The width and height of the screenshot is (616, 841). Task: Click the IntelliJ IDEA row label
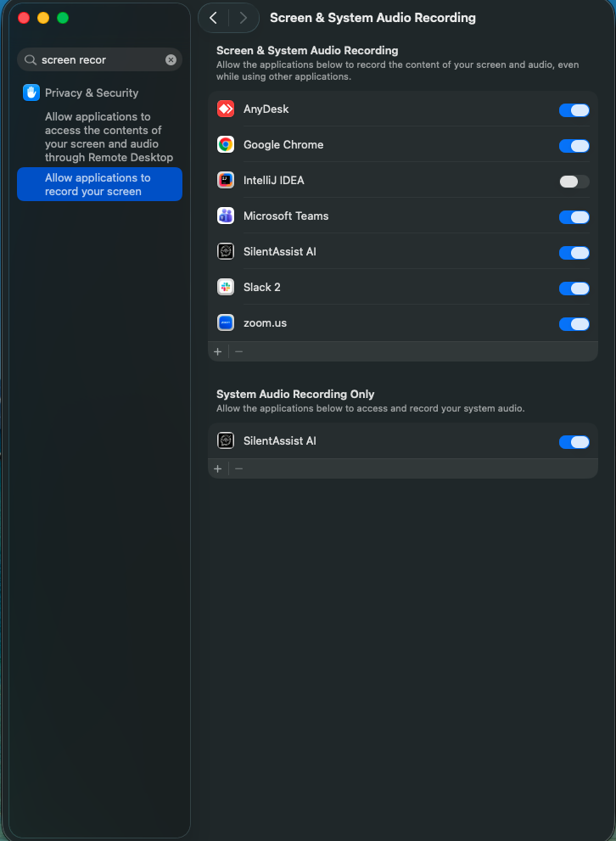tap(274, 180)
